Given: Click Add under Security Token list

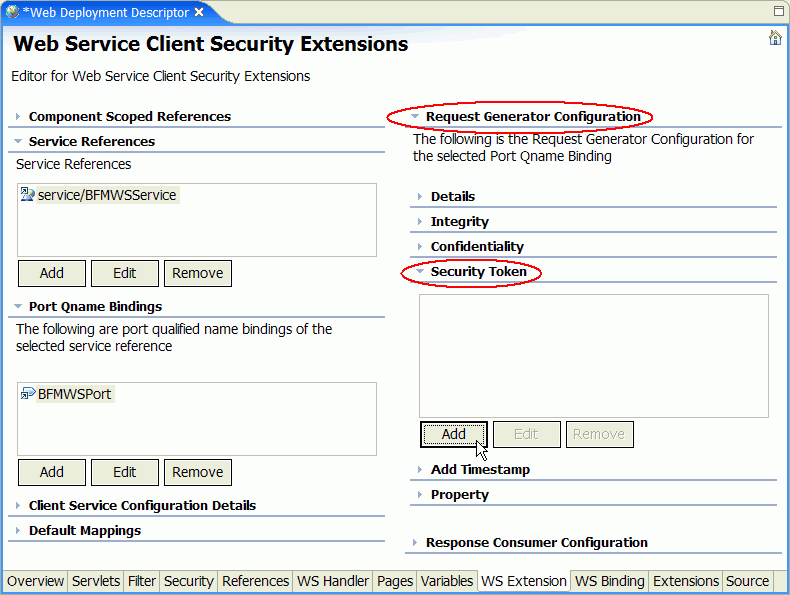Looking at the screenshot, I should coord(453,434).
